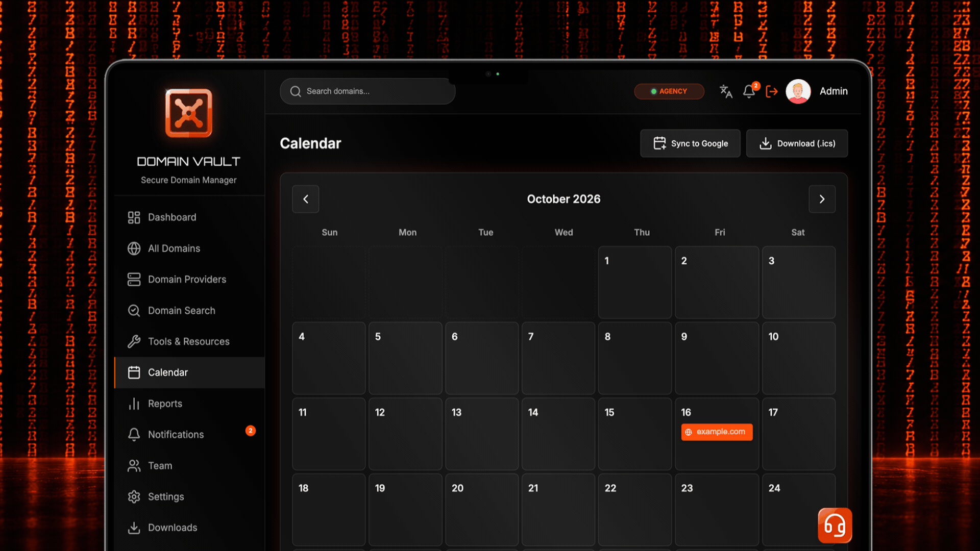Click the AGENCY plan badge

pyautogui.click(x=669, y=91)
